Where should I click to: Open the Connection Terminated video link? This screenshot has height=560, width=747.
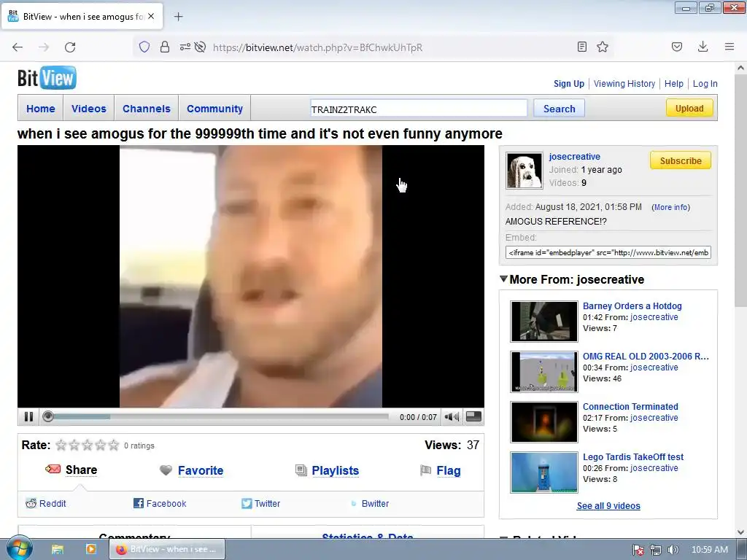coord(630,407)
